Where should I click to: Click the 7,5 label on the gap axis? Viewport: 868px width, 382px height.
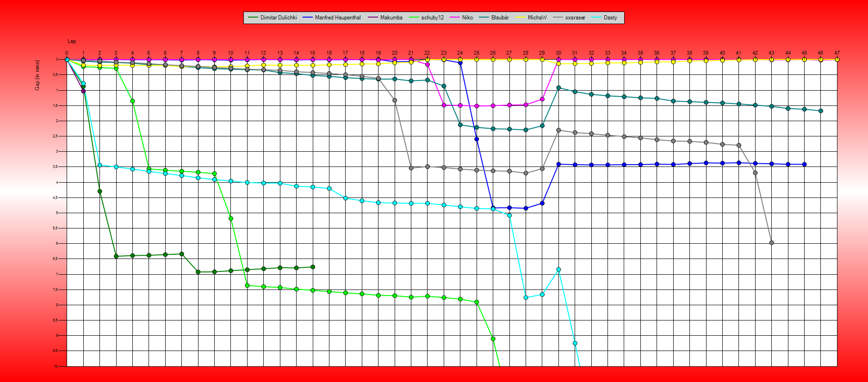click(x=55, y=290)
